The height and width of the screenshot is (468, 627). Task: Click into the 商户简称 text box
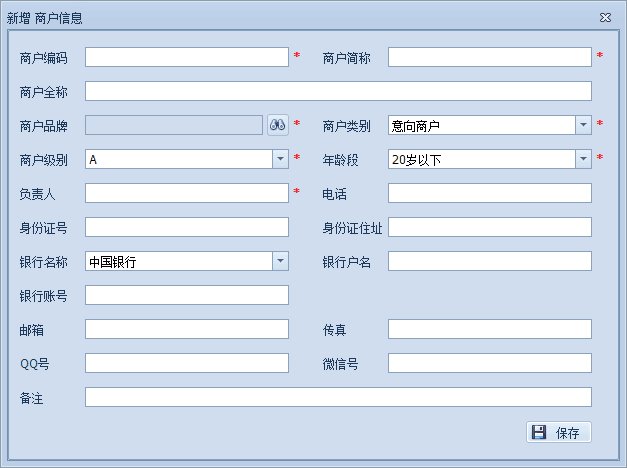coord(489,57)
